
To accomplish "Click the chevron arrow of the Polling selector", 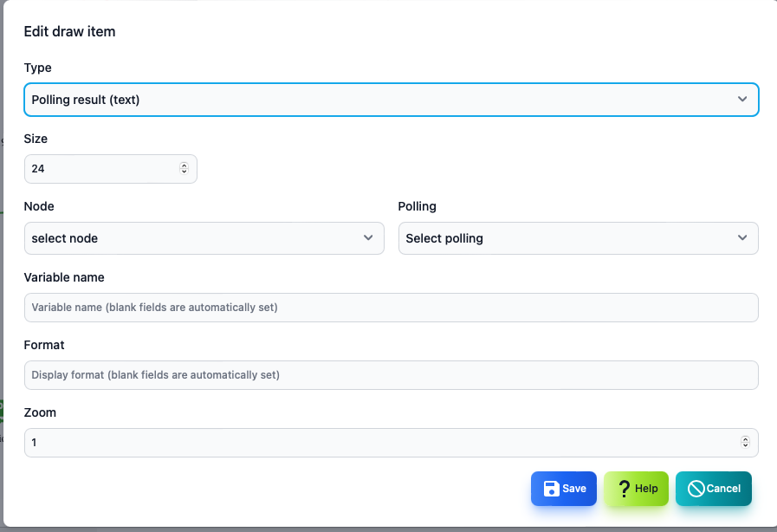I will coord(741,237).
